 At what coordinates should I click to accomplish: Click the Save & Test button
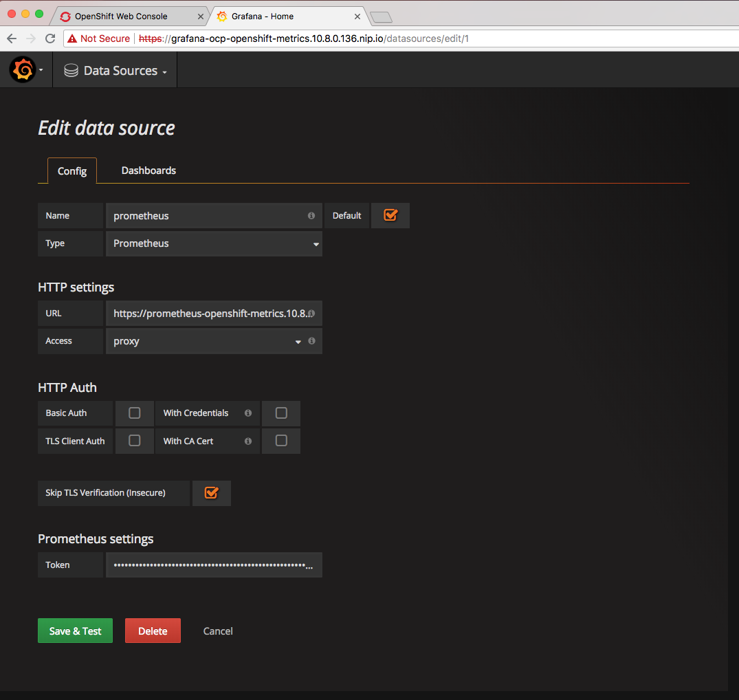click(76, 631)
